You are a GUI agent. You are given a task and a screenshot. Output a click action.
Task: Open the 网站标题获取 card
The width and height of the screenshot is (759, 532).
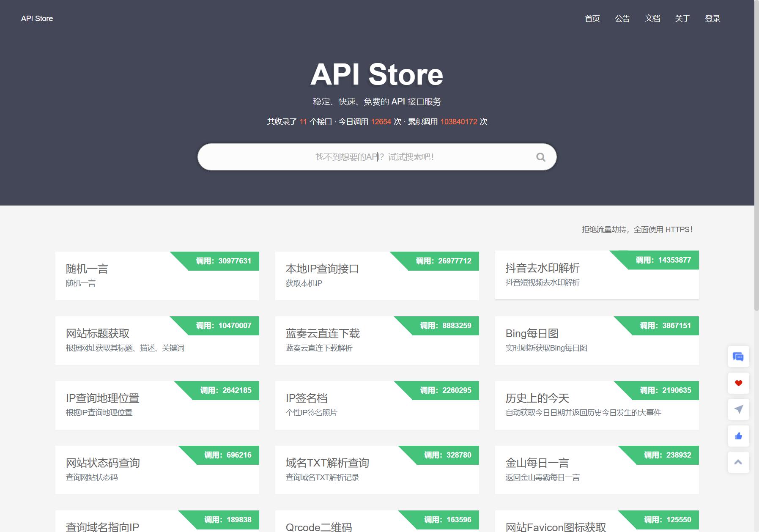coord(157,340)
